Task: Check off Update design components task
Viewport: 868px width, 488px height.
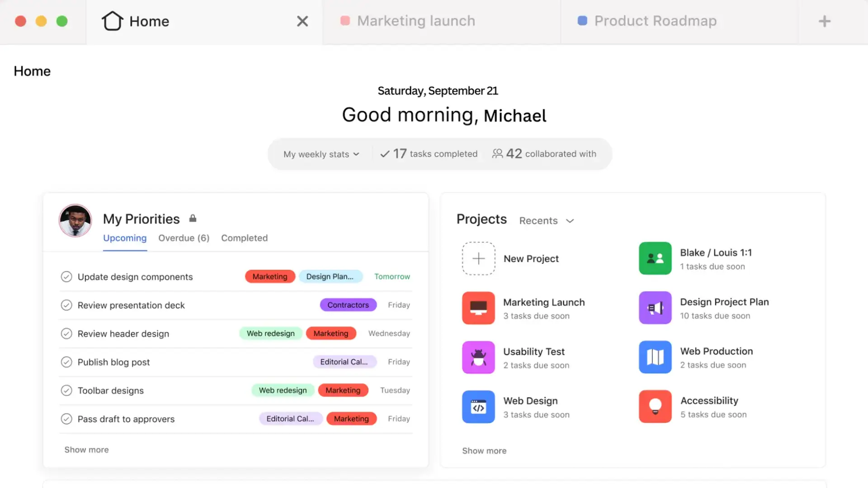Action: point(66,276)
